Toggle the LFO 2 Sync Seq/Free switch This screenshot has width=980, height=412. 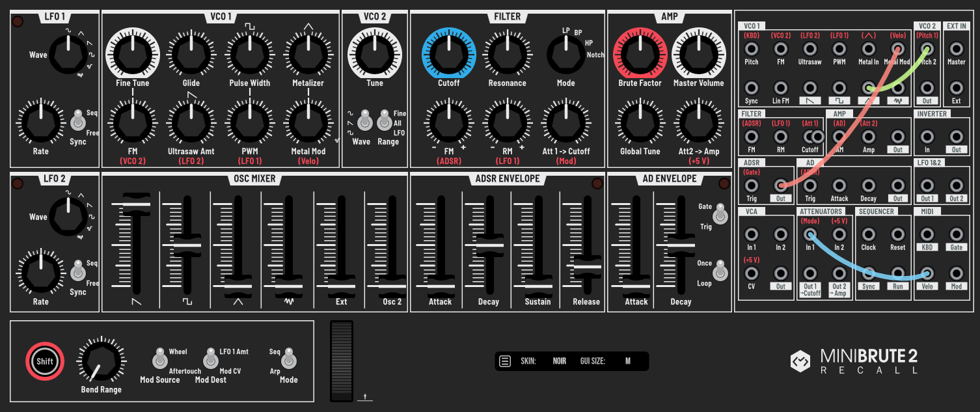point(77,272)
